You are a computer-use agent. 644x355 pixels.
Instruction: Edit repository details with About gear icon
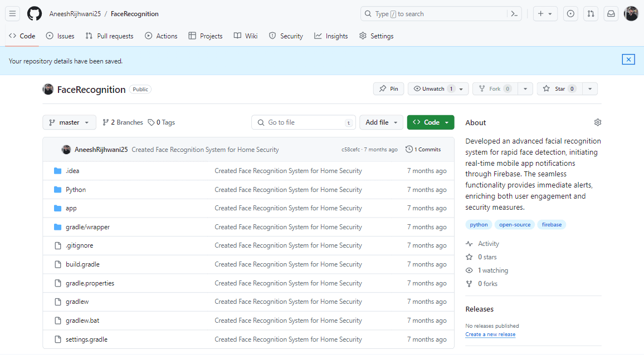tap(598, 122)
